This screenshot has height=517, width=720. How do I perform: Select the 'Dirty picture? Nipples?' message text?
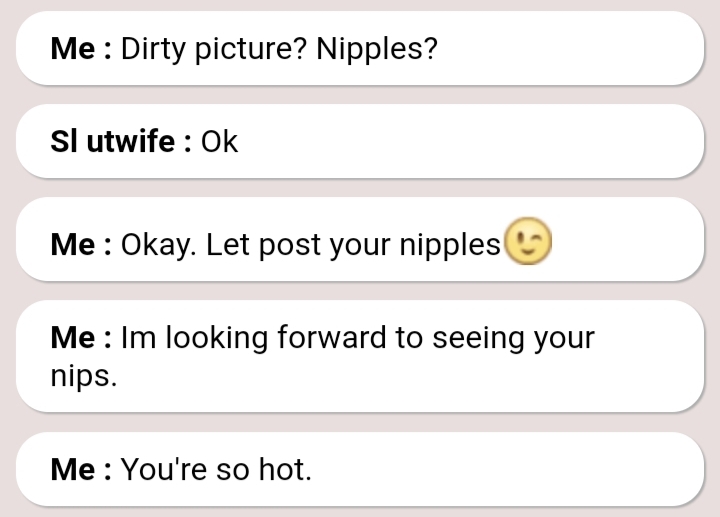279,49
